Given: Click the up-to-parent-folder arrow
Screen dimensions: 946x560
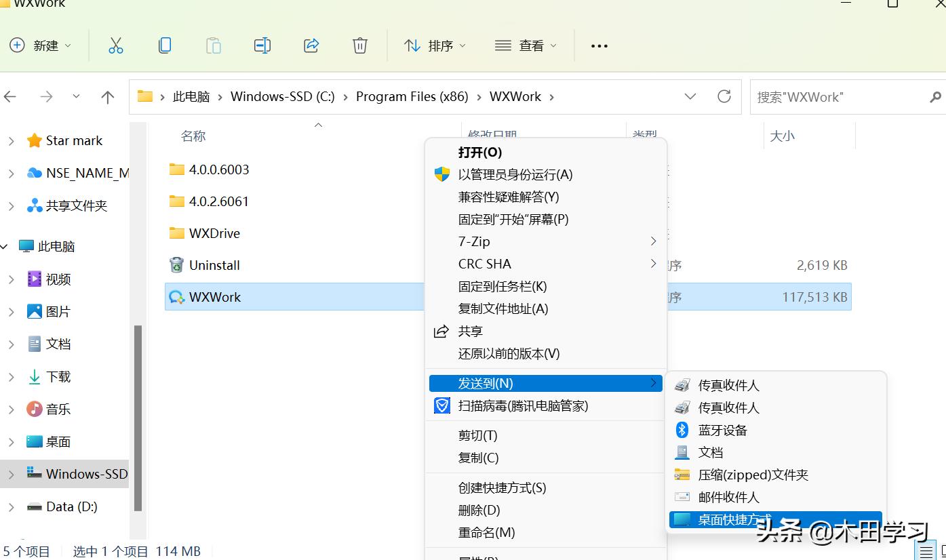Looking at the screenshot, I should (x=107, y=96).
